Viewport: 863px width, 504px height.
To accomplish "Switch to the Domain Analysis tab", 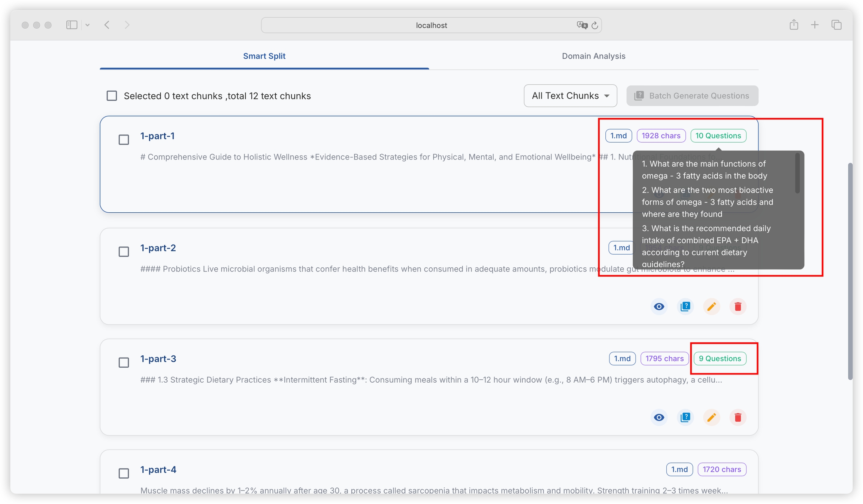I will [593, 56].
